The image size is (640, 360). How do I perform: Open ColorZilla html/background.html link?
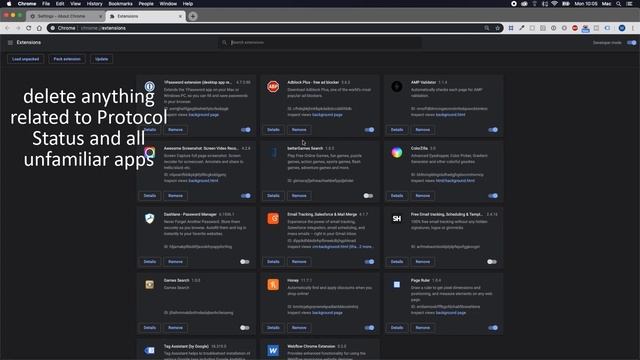455,181
